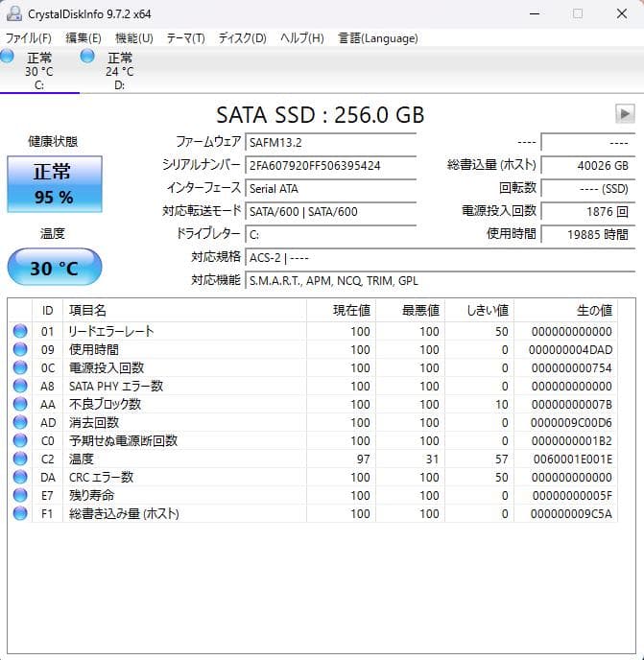Select the D: disk tab at 24 °C

[120, 71]
